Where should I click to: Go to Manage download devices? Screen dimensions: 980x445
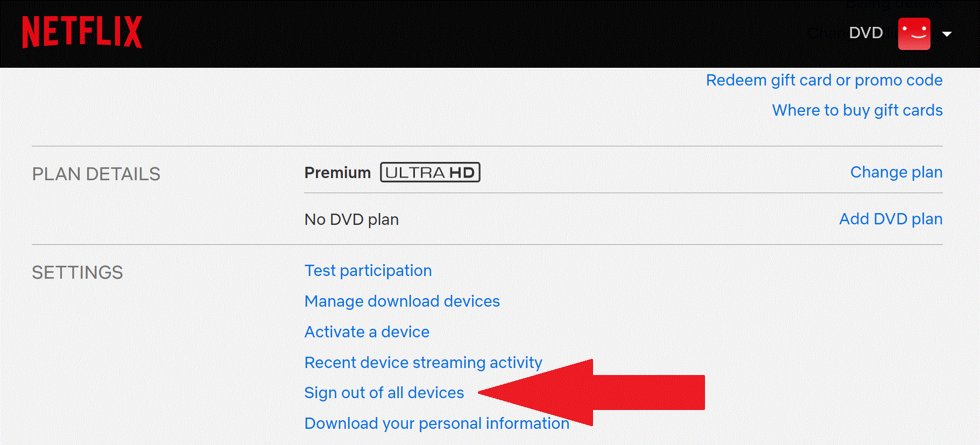click(402, 301)
